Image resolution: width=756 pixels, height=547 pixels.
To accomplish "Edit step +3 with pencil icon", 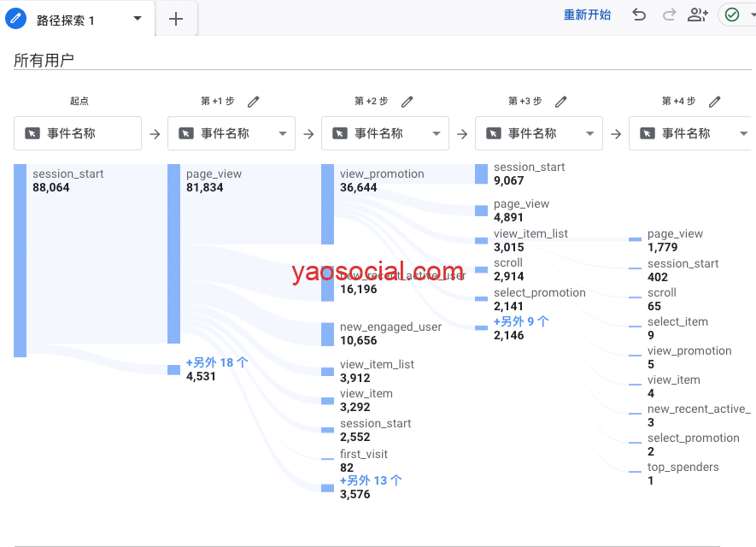I will pyautogui.click(x=561, y=102).
